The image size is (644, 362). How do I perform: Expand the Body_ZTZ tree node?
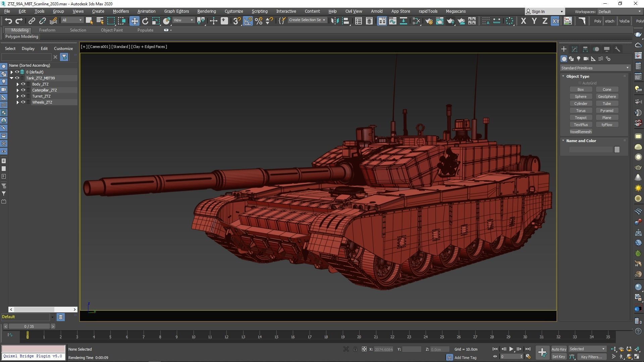click(18, 84)
